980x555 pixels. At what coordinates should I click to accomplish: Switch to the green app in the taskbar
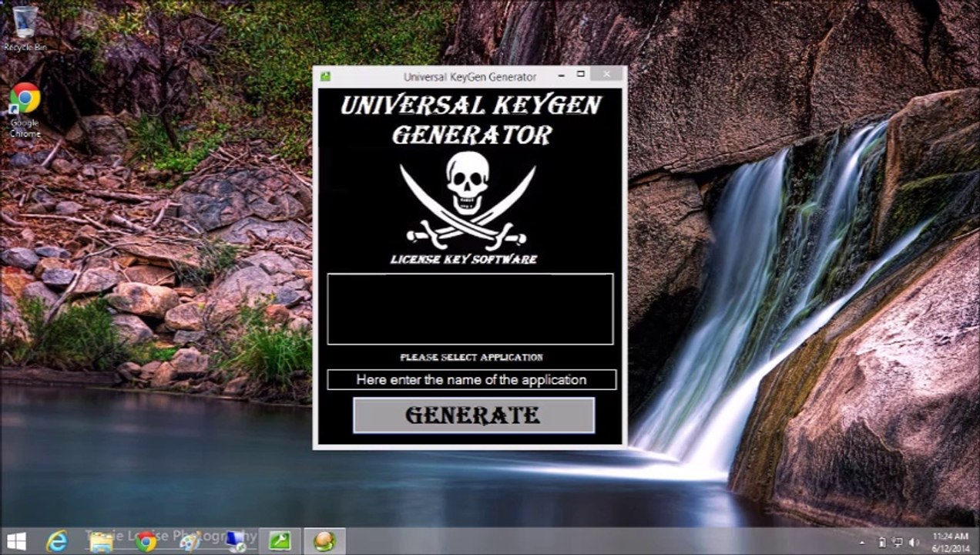click(280, 542)
